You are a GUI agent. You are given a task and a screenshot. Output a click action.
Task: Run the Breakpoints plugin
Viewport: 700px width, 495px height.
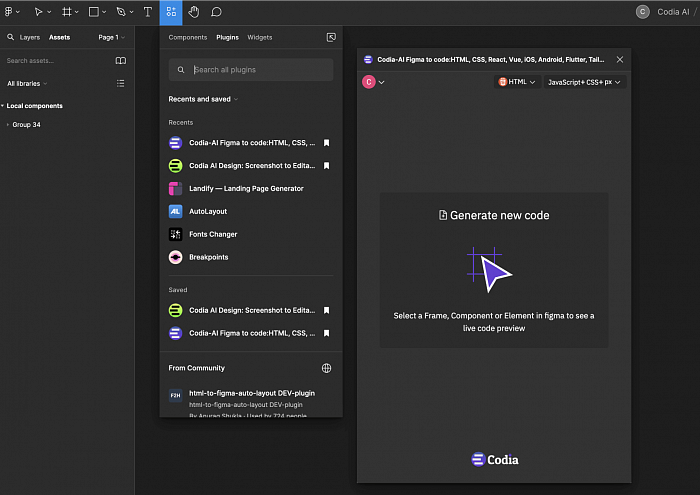[x=198, y=257]
